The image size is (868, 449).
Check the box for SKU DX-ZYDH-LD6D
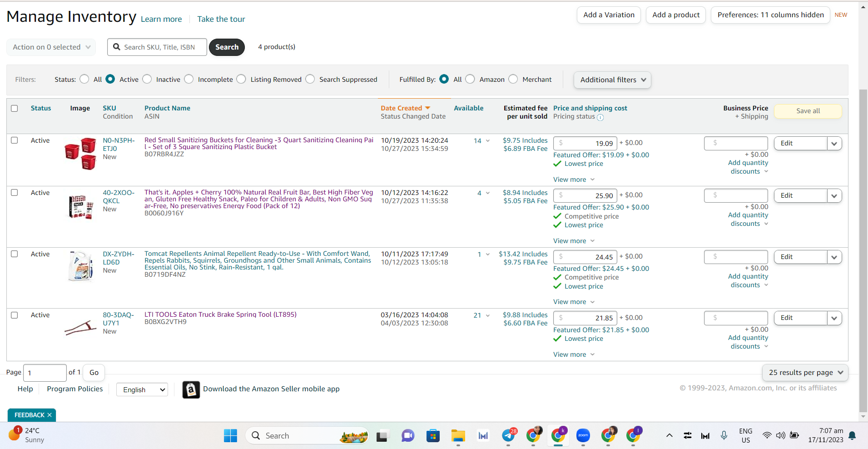click(x=15, y=254)
